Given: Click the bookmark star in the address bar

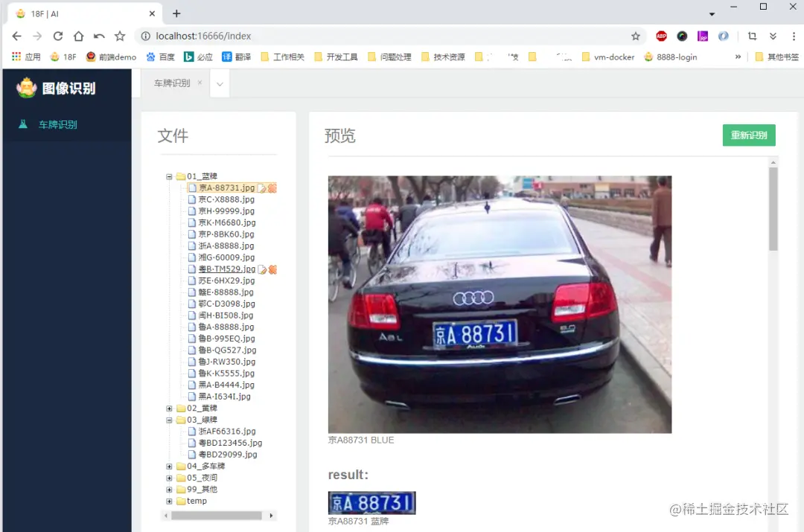Looking at the screenshot, I should tap(636, 35).
